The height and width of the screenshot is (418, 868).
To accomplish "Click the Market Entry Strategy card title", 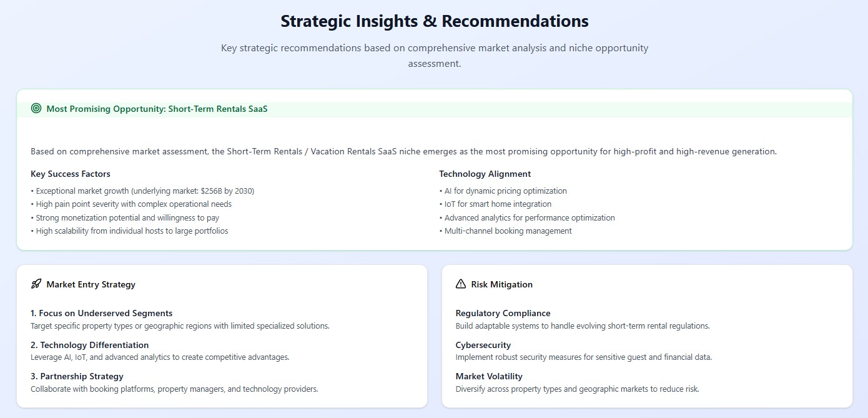I will coord(91,284).
